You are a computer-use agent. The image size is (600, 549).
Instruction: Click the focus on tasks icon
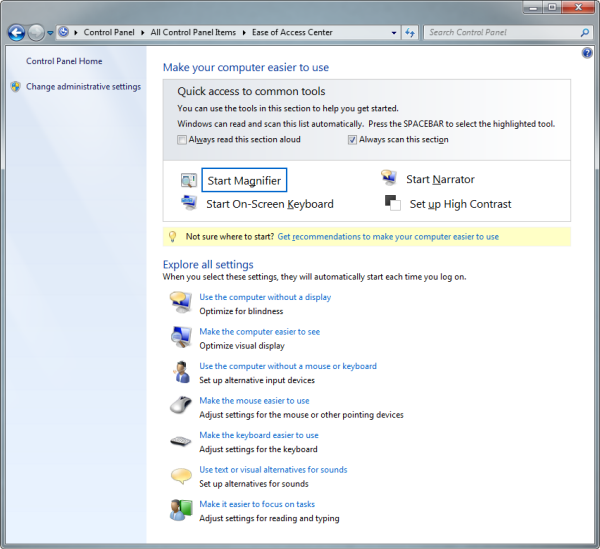tap(181, 510)
